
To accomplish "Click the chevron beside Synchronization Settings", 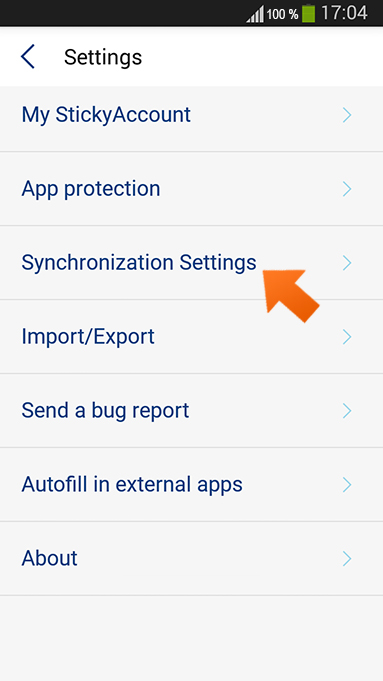I will 347,263.
